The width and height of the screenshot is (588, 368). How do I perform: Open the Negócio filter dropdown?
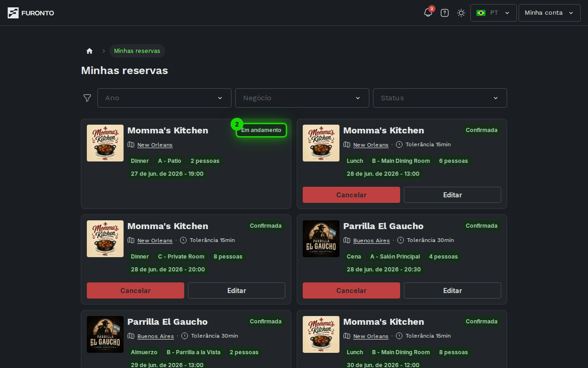tap(302, 98)
